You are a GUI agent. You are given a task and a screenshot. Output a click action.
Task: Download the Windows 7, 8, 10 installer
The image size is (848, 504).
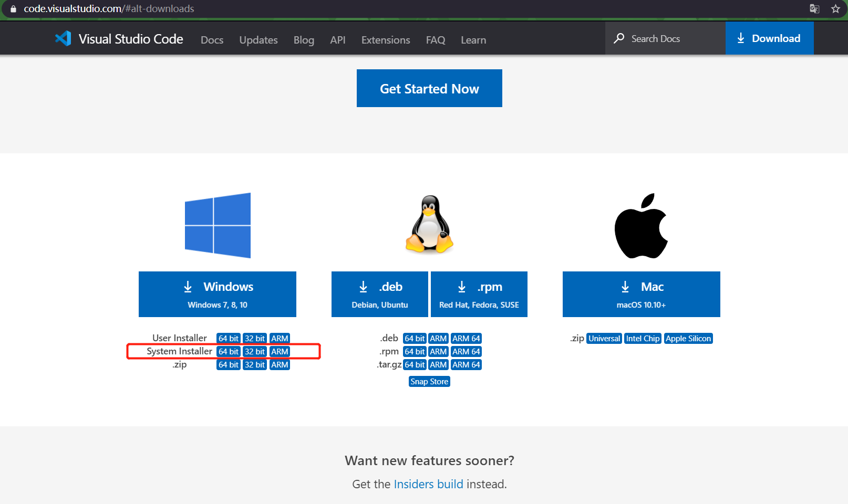click(218, 294)
